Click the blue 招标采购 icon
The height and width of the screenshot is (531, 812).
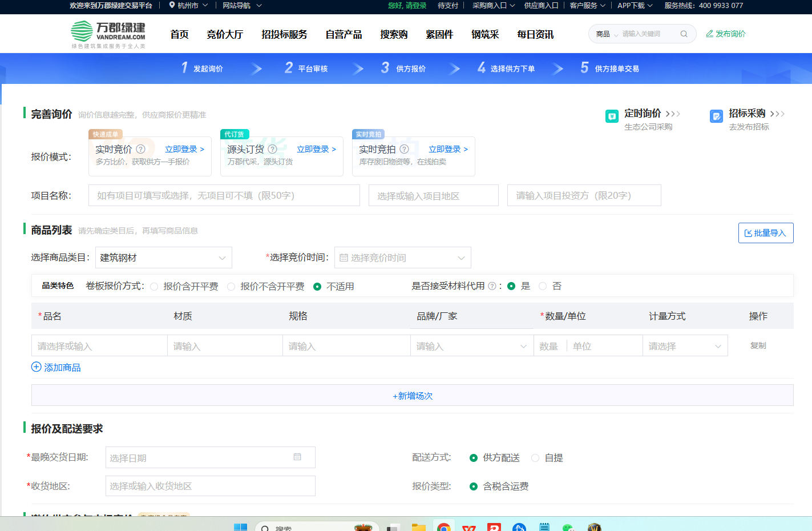tap(716, 116)
